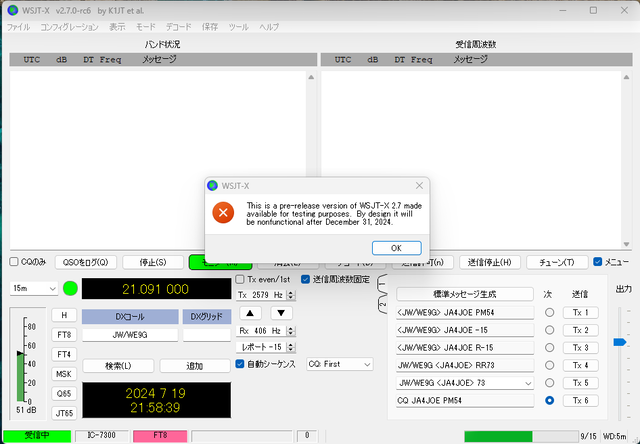
Task: Click the empty DXグリッド input field
Action: tap(207, 335)
